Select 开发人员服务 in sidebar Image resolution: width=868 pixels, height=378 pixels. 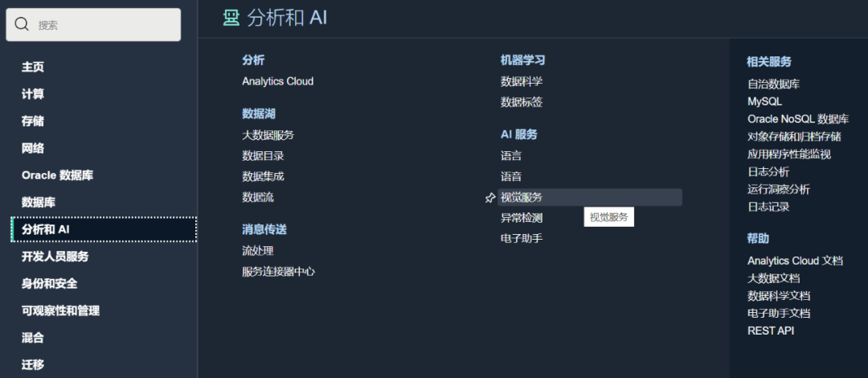(55, 257)
